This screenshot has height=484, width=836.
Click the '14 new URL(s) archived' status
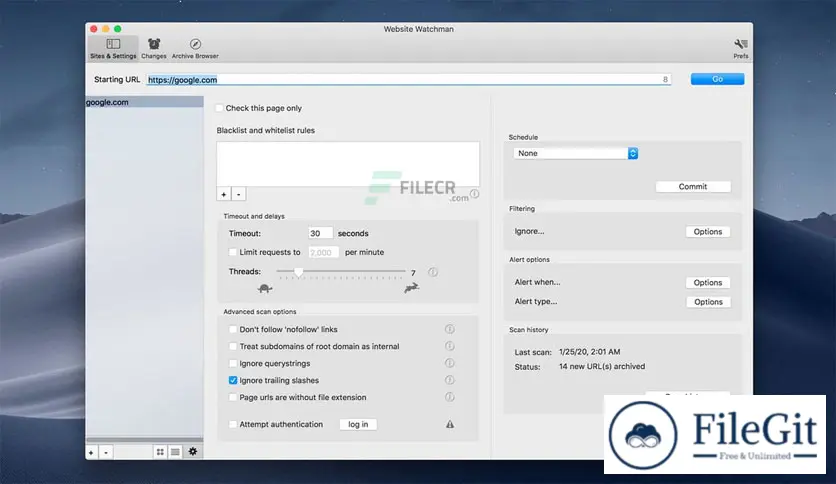point(602,367)
